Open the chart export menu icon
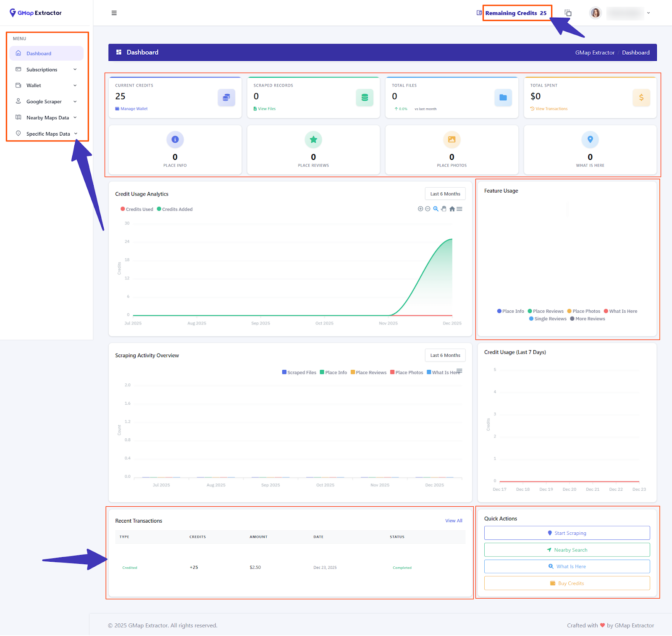672x636 pixels. (x=459, y=209)
